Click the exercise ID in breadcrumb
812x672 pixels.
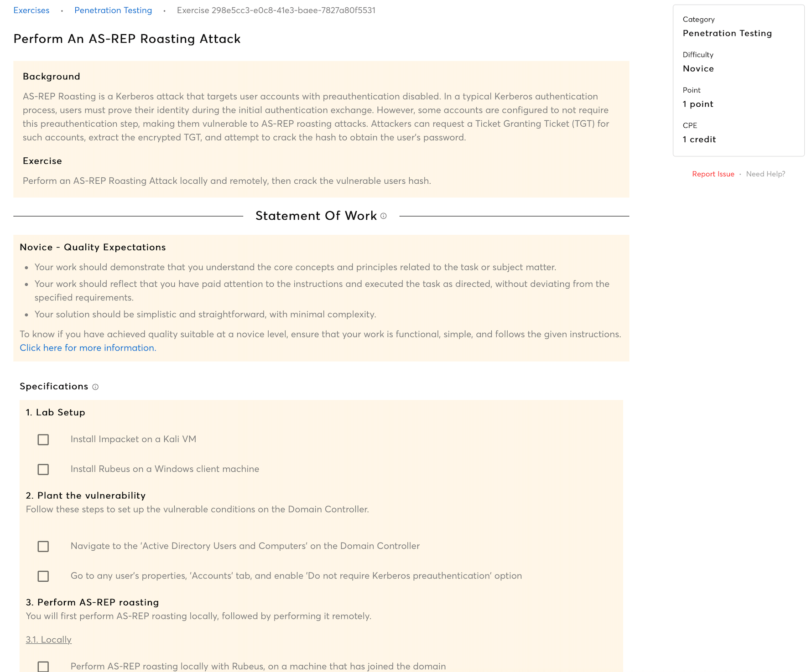pos(276,10)
